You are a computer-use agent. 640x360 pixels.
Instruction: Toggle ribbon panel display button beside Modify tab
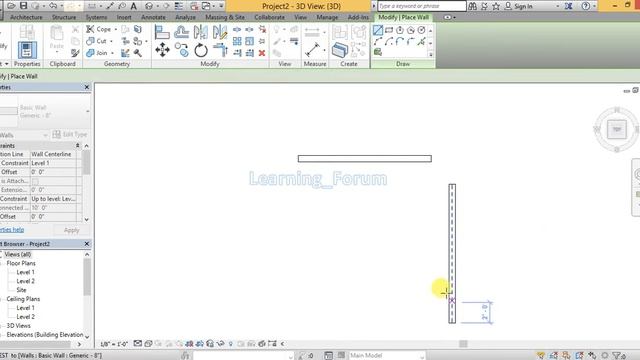point(448,18)
